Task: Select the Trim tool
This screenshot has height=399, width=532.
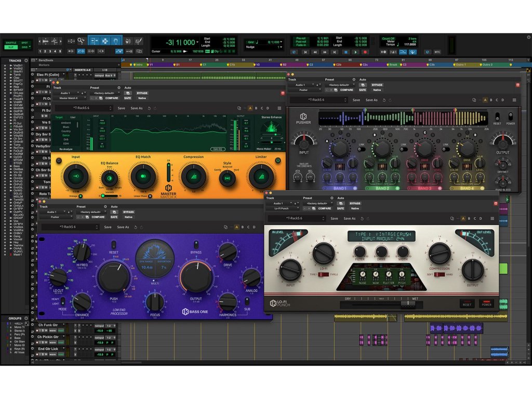Action: 94,41
